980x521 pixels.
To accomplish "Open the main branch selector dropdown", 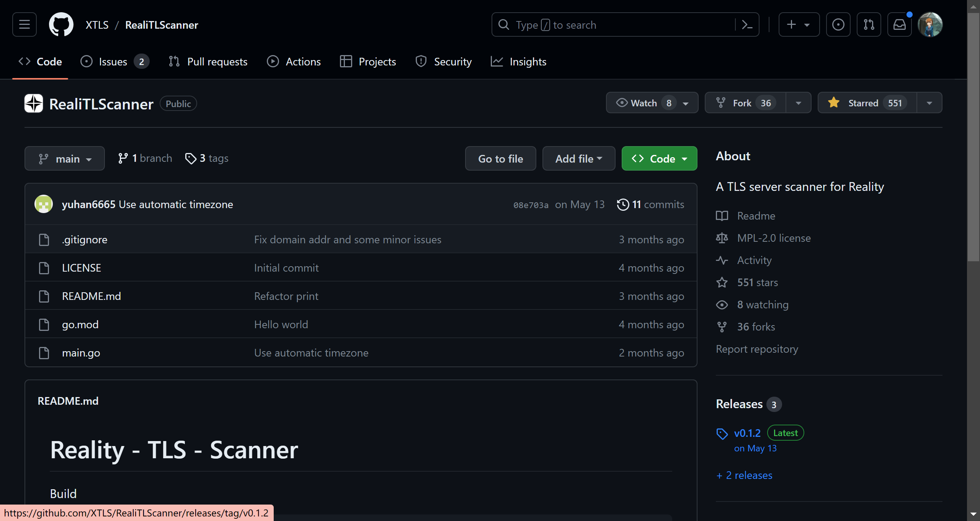I will [x=65, y=158].
